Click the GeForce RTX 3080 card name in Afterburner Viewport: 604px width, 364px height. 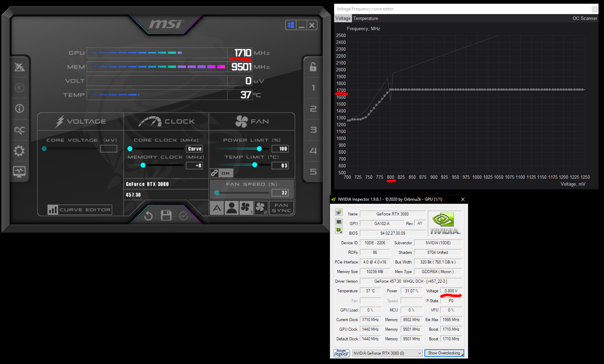[x=147, y=184]
